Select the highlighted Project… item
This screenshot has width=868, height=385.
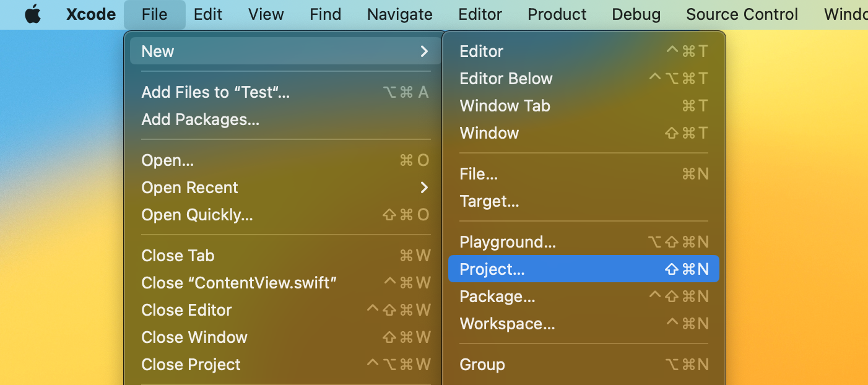click(584, 269)
